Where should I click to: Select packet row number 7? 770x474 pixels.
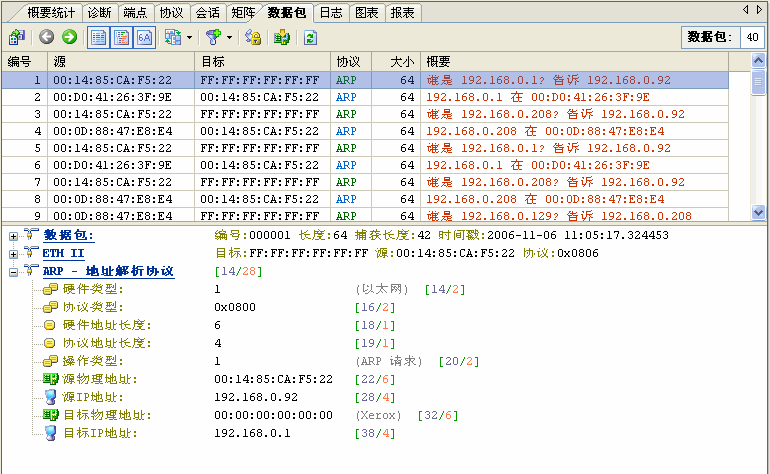tap(365, 182)
